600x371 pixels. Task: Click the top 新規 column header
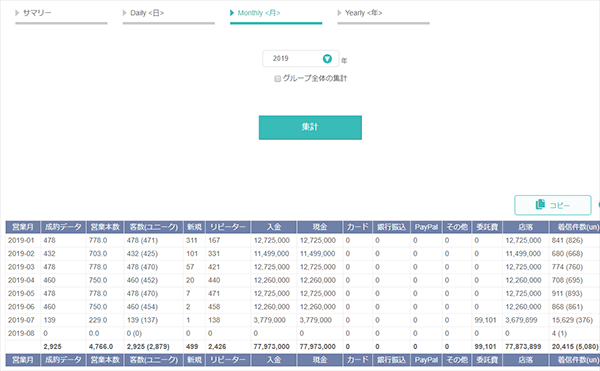pos(194,227)
